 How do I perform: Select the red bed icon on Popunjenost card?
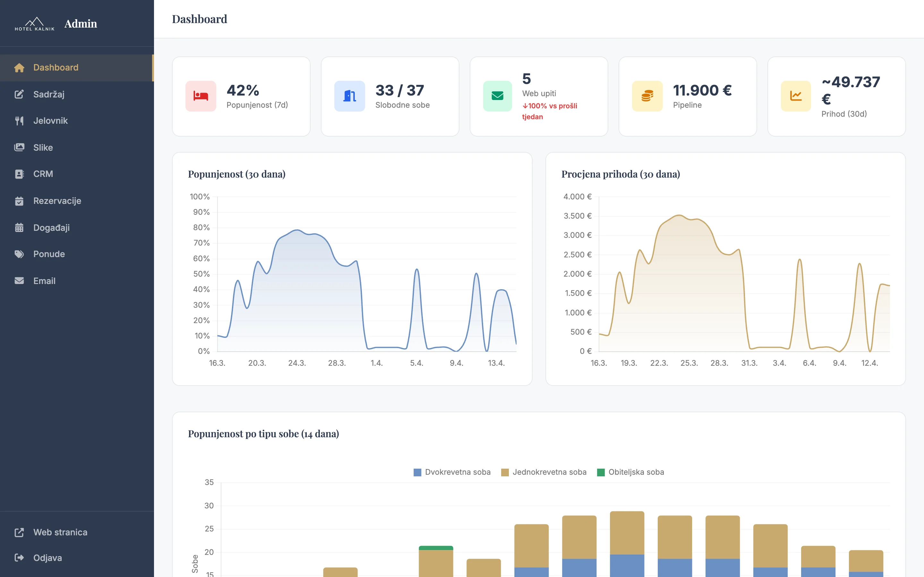[x=200, y=96]
